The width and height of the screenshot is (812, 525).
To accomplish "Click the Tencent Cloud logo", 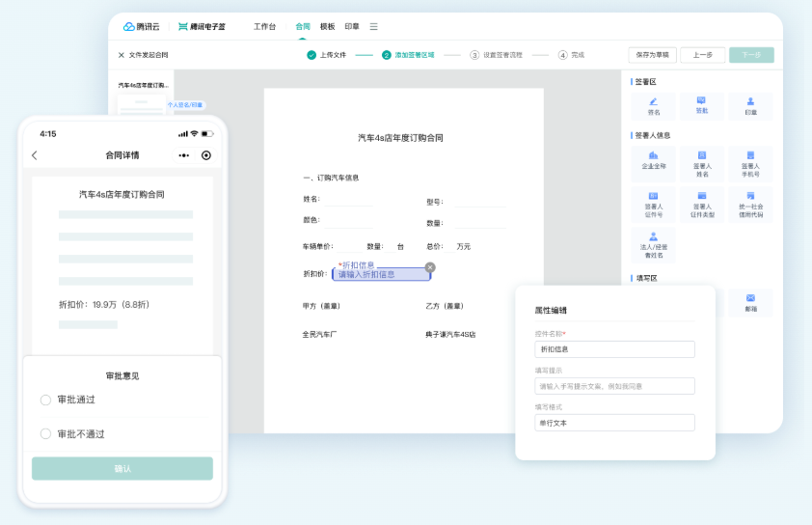I will click(142, 26).
